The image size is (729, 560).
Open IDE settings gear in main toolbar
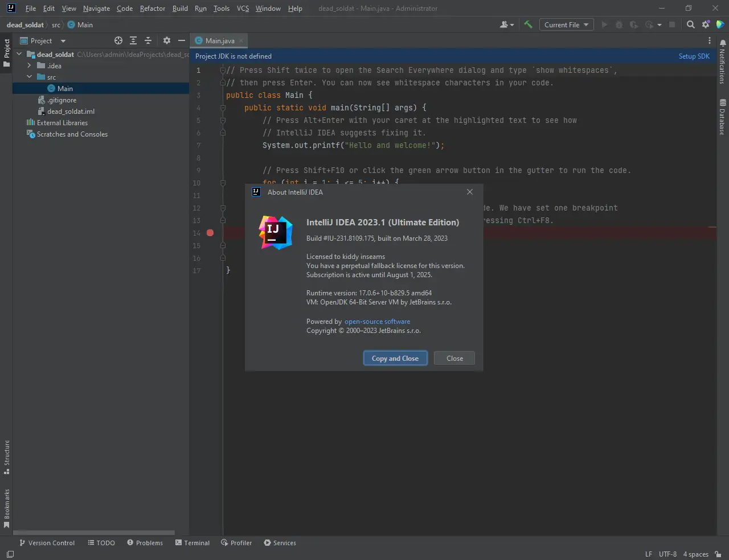pos(706,24)
